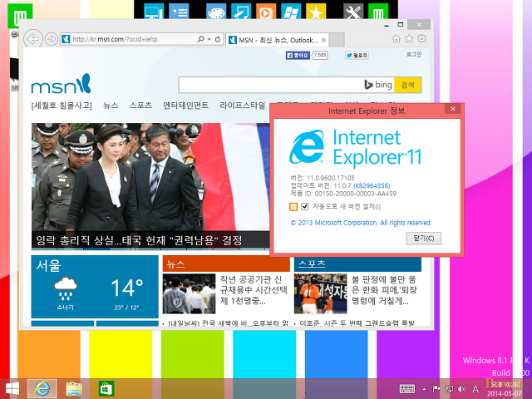Click the paint palette desktop tile
Viewport: 532px width, 399px height.
[x=216, y=12]
